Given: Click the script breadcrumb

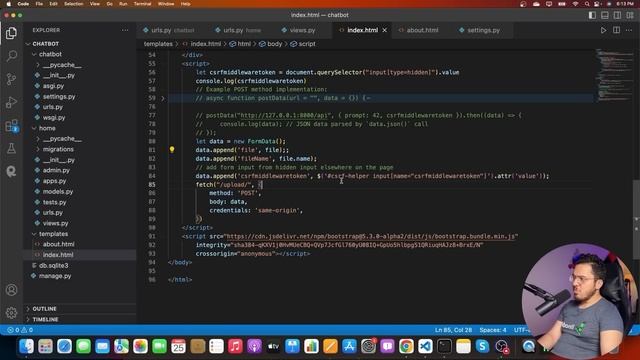Looking at the screenshot, I should 307,44.
